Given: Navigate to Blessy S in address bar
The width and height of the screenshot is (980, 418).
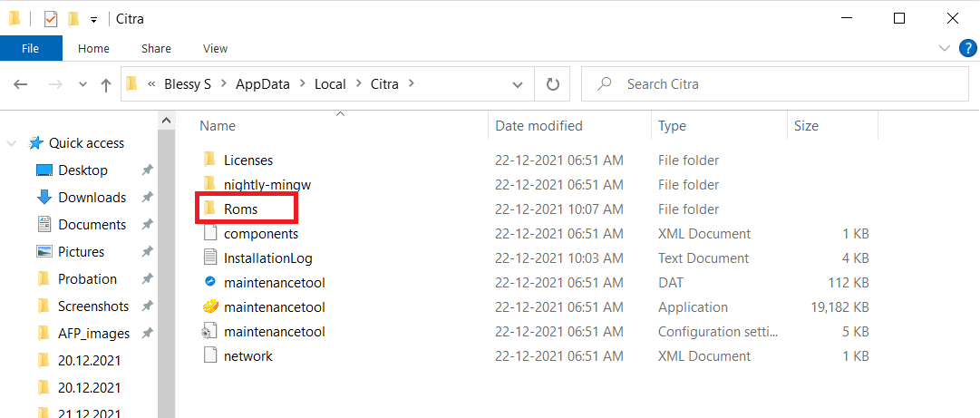Looking at the screenshot, I should tap(189, 83).
